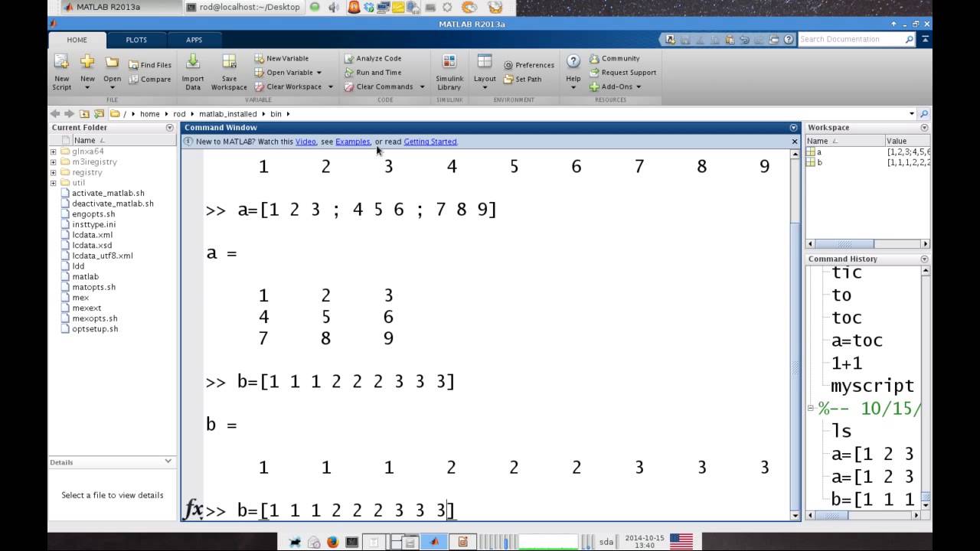Image resolution: width=980 pixels, height=551 pixels.
Task: Save Workspace to a file
Action: point(229,72)
